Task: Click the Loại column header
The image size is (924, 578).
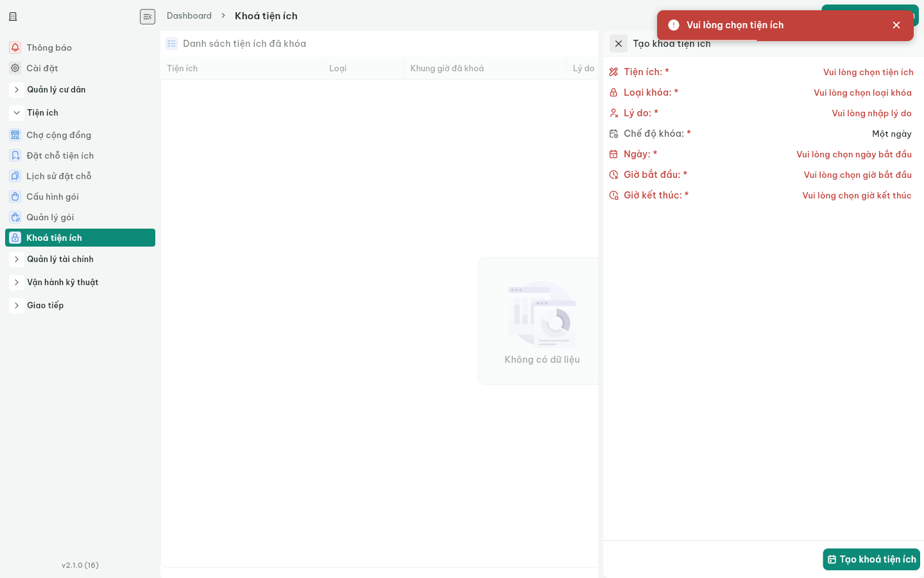Action: coord(363,68)
